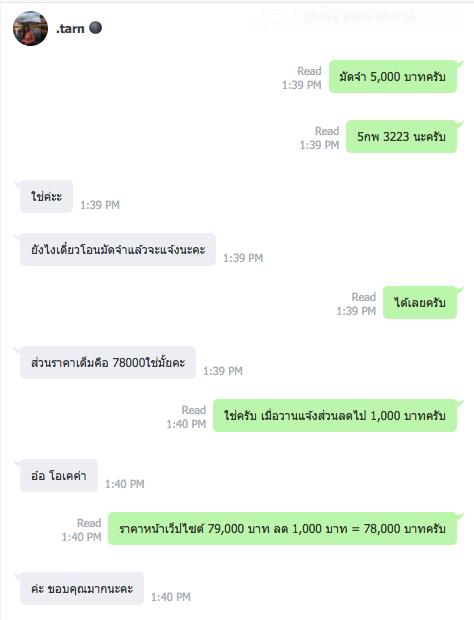Click the 1:39 PM timestamp next to 'ใช่ค่ะะ'
The height and width of the screenshot is (620, 474).
click(x=100, y=205)
